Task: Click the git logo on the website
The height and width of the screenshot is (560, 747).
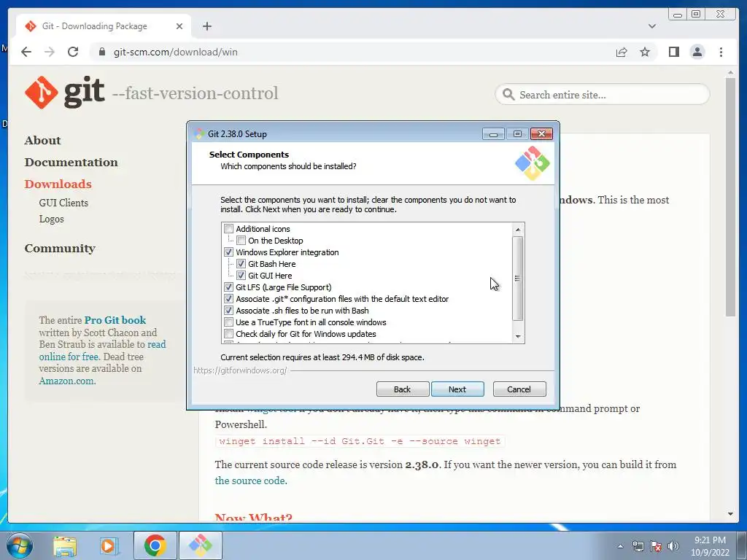Action: [65, 93]
